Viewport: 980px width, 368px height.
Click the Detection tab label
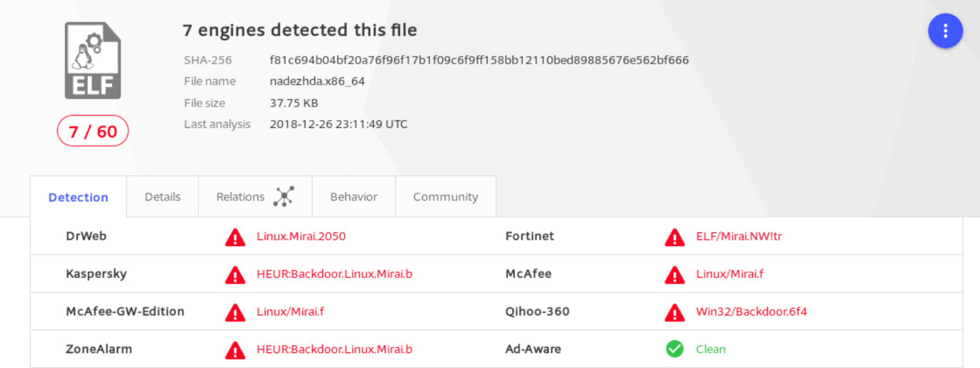78,197
